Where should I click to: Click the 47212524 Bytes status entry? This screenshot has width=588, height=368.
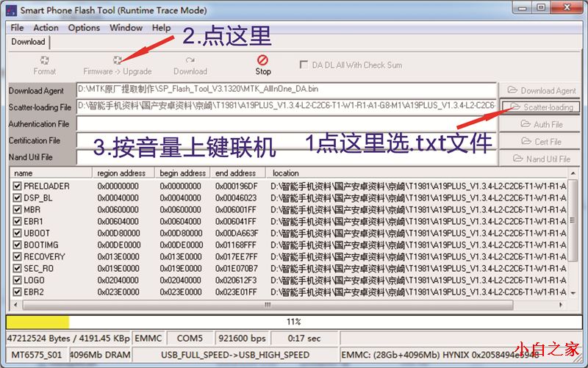(68, 339)
